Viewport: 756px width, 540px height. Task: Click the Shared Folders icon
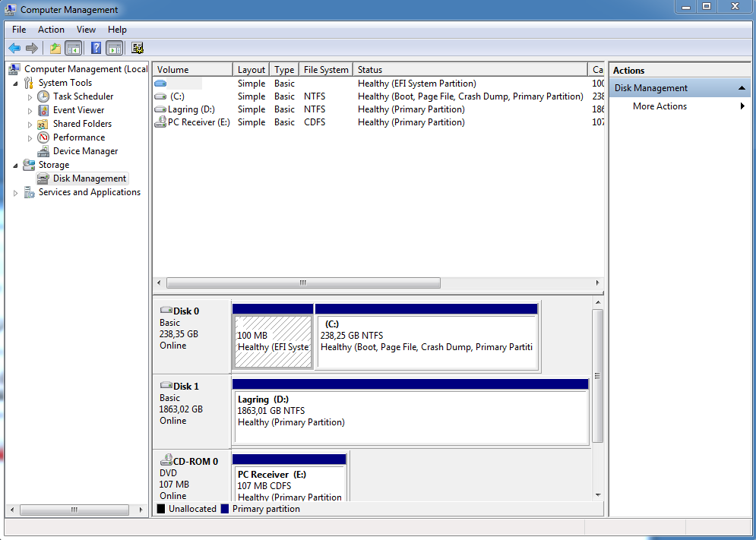[43, 124]
